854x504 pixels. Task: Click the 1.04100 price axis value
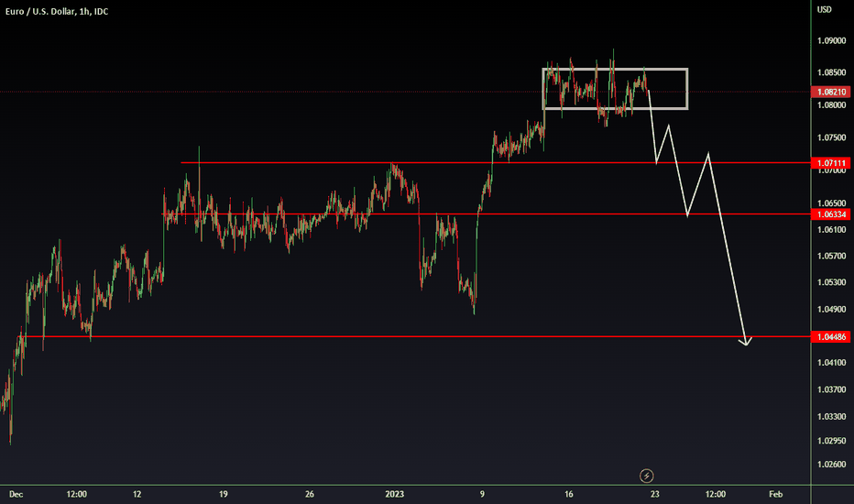(832, 363)
